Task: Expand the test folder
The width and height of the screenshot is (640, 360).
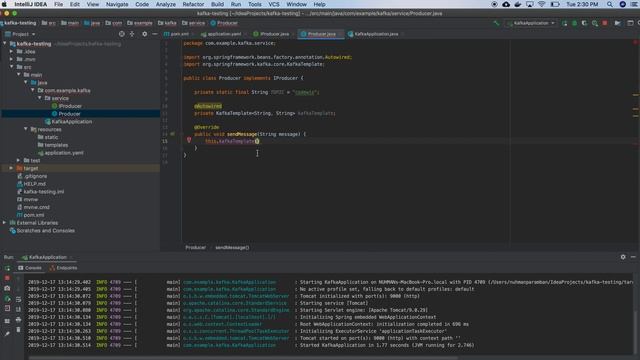Action: [18, 160]
